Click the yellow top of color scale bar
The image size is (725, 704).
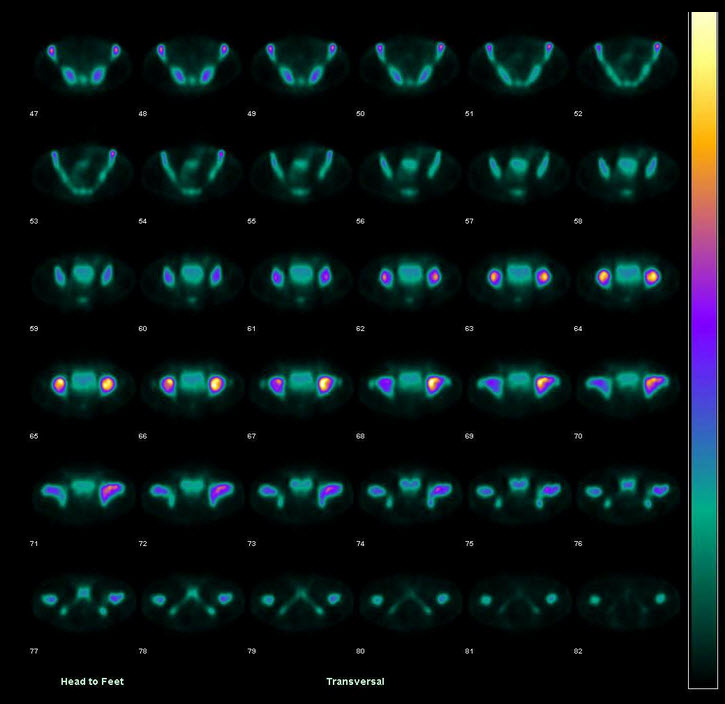tap(703, 60)
